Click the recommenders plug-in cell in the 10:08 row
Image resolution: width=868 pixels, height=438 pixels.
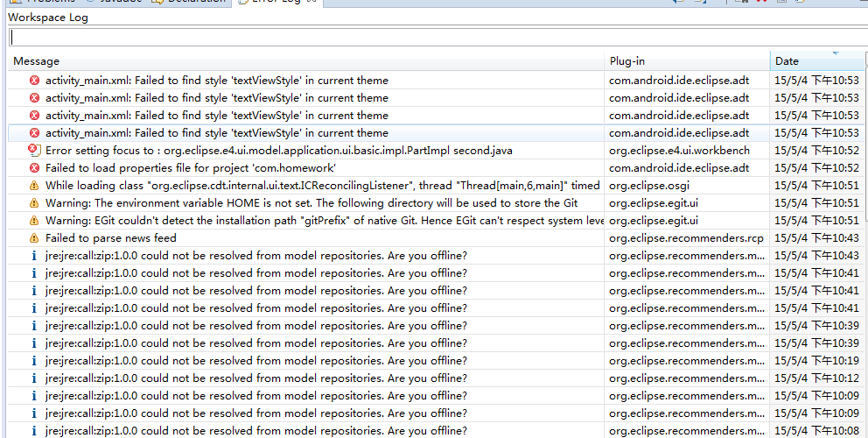click(x=688, y=431)
